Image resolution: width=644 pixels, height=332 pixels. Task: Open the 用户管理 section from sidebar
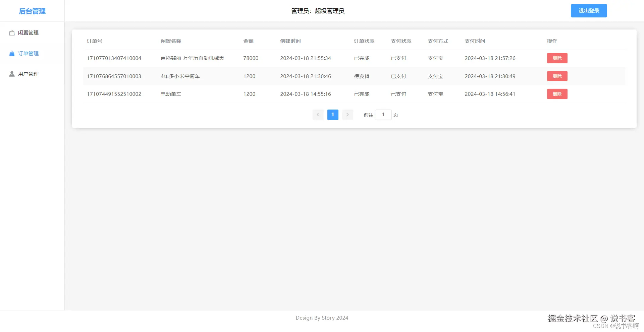[x=28, y=74]
